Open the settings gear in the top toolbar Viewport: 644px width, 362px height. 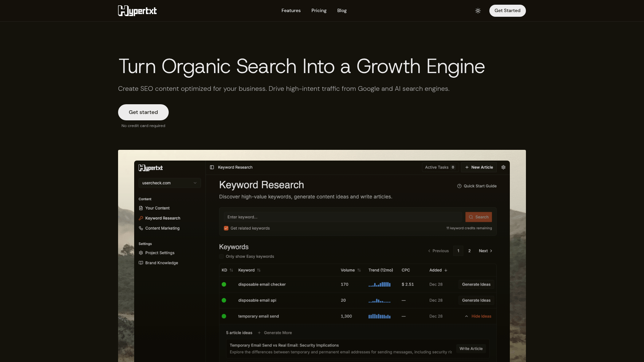tap(503, 167)
